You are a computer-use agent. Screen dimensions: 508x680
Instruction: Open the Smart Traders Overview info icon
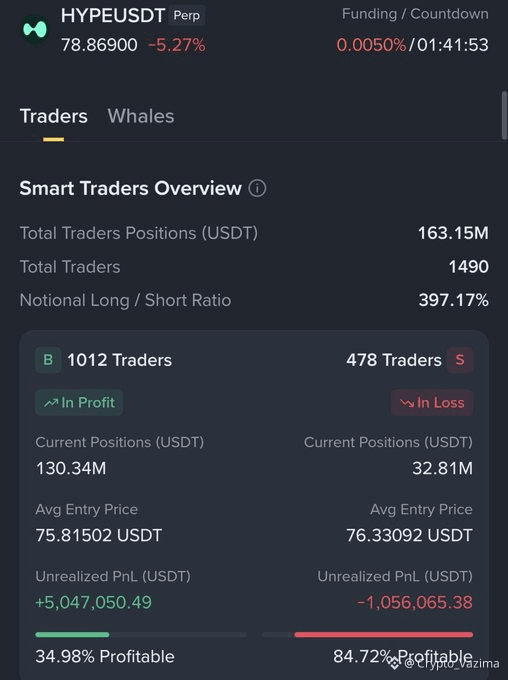pos(257,189)
